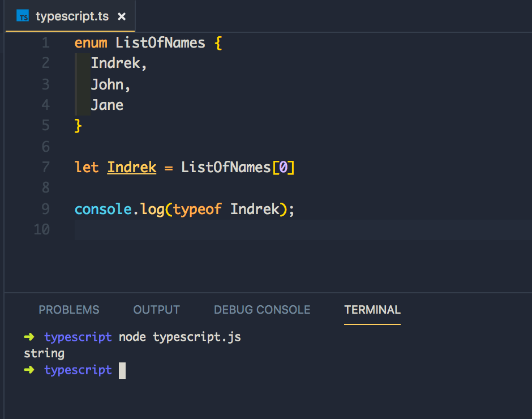Click typescript directory name in first prompt
532x419 pixels.
click(x=78, y=337)
